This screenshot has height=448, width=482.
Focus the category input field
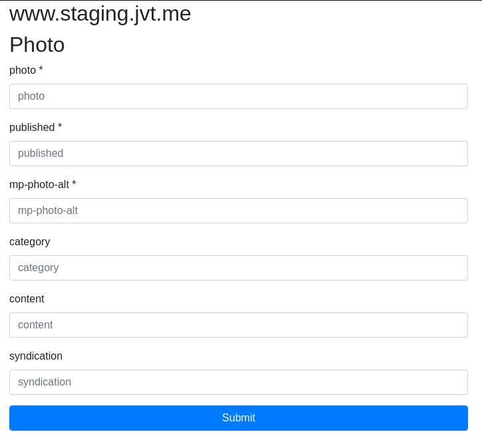point(239,268)
